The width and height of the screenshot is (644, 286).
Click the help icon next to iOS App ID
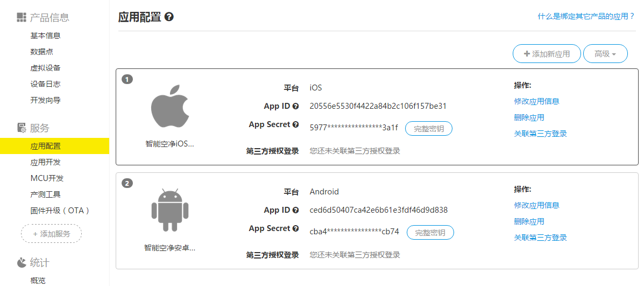295,106
